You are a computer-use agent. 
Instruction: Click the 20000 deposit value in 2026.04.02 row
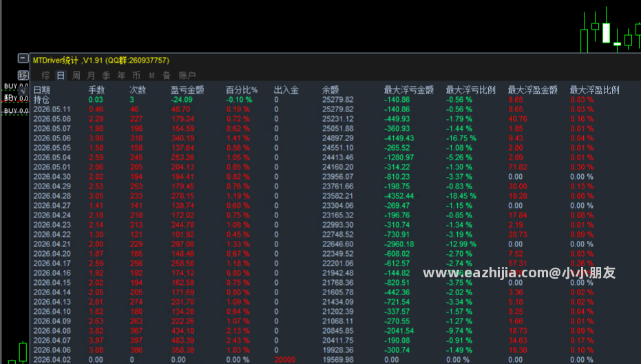tap(285, 360)
